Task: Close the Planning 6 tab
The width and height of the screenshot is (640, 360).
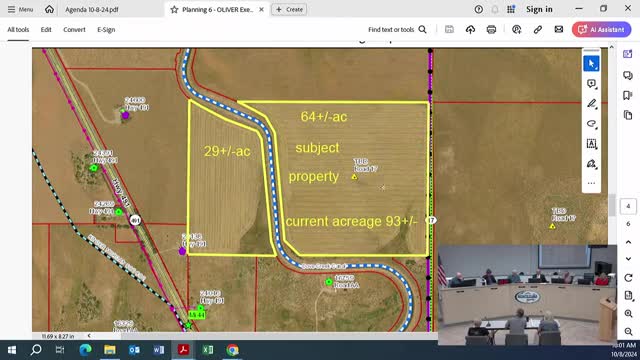Action: (x=262, y=9)
